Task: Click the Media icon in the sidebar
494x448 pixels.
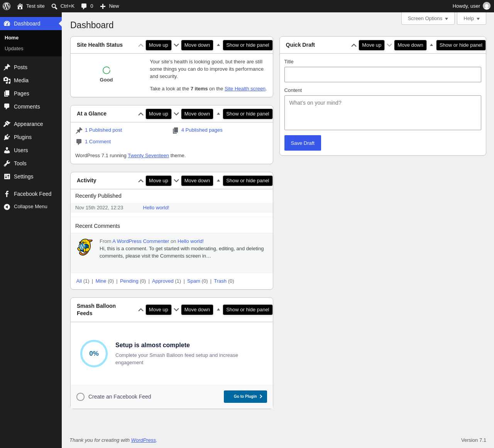Action: click(7, 80)
